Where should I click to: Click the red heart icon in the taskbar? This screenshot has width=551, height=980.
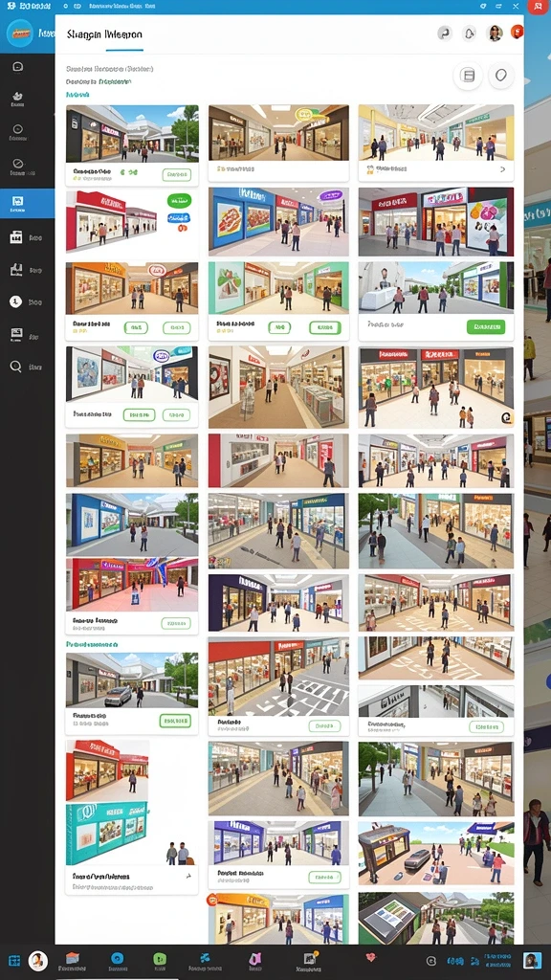click(x=371, y=957)
